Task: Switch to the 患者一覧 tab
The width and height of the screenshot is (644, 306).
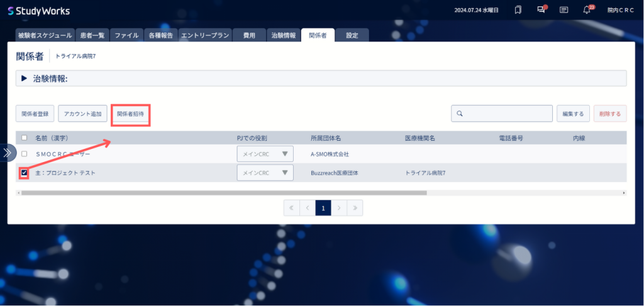Action: tap(92, 35)
